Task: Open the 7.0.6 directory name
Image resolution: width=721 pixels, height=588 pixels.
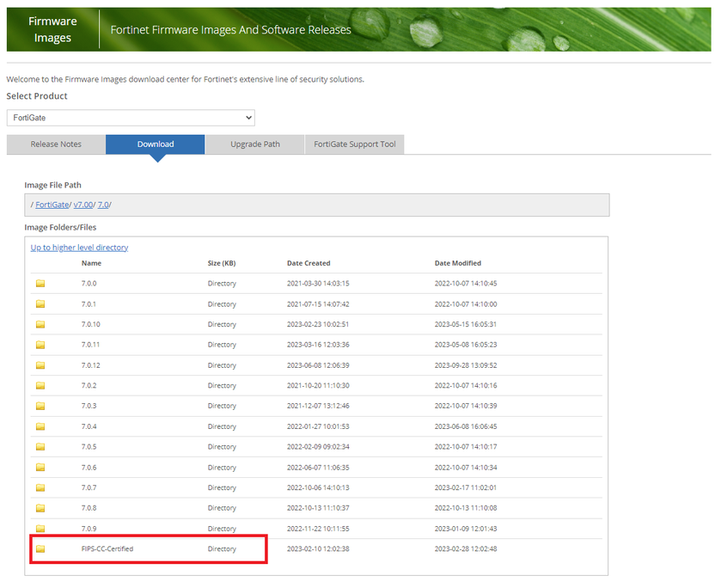Action: tap(89, 468)
